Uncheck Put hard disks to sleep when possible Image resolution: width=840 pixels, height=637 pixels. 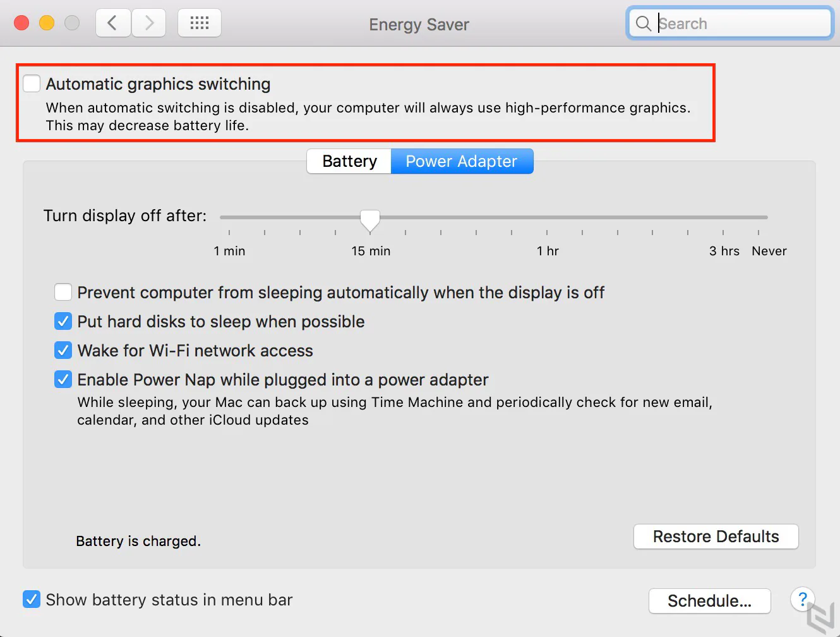[63, 321]
